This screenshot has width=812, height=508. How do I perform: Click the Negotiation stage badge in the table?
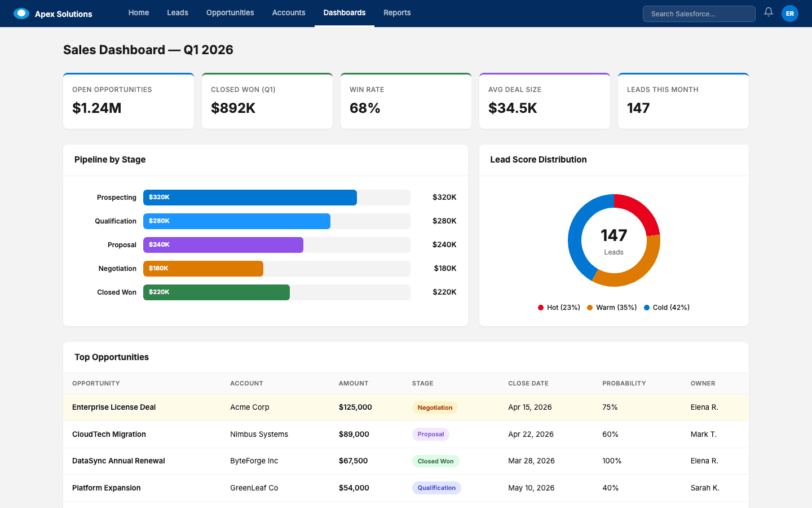(x=435, y=408)
